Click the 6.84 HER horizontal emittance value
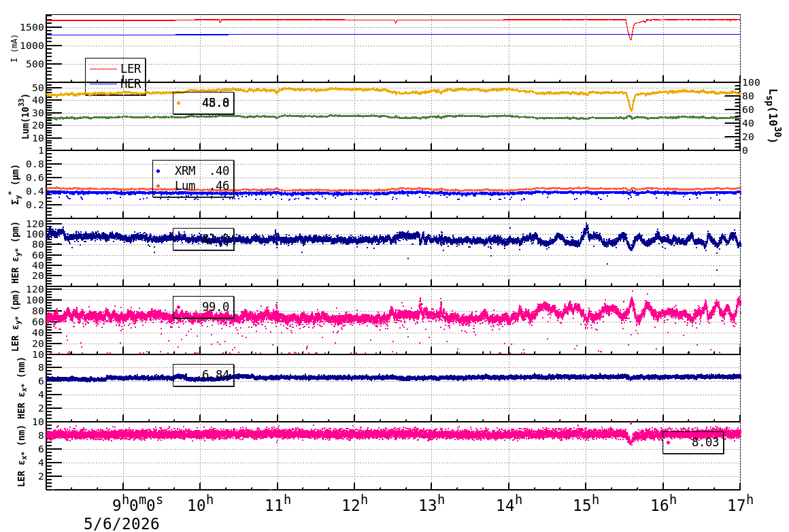The image size is (789, 532). (x=216, y=375)
